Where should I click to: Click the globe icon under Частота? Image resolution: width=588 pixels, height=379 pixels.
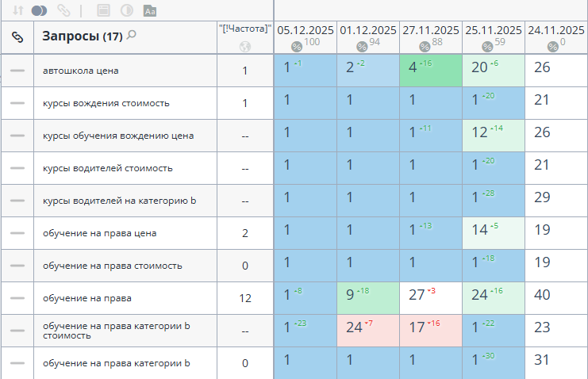point(244,46)
